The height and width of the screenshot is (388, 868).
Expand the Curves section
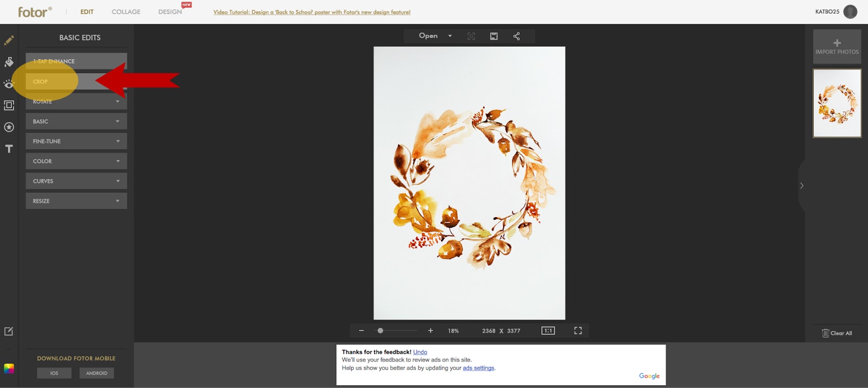(x=76, y=181)
